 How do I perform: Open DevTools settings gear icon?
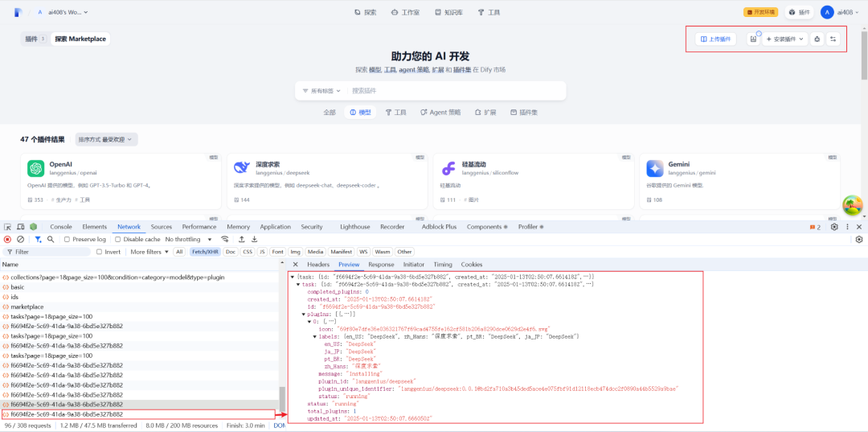click(x=834, y=227)
